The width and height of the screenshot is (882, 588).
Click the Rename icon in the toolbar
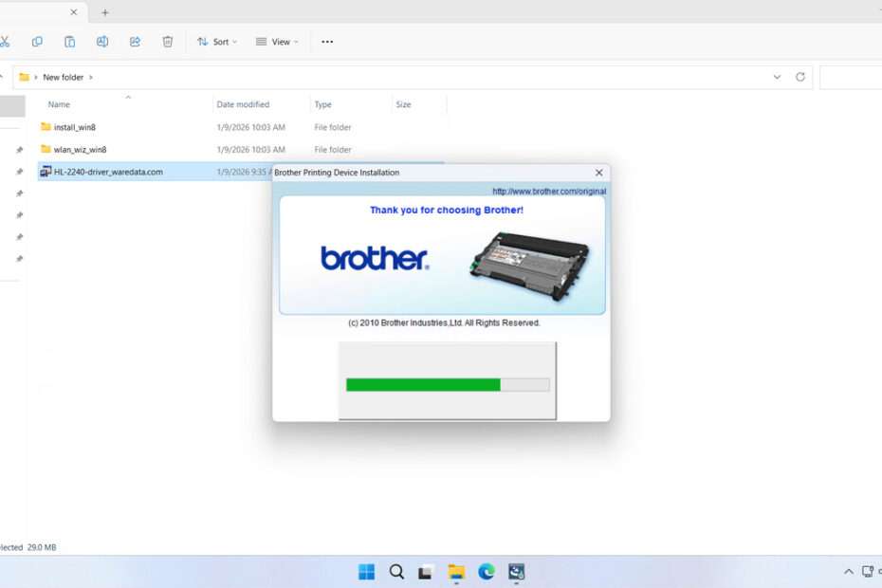tap(101, 42)
